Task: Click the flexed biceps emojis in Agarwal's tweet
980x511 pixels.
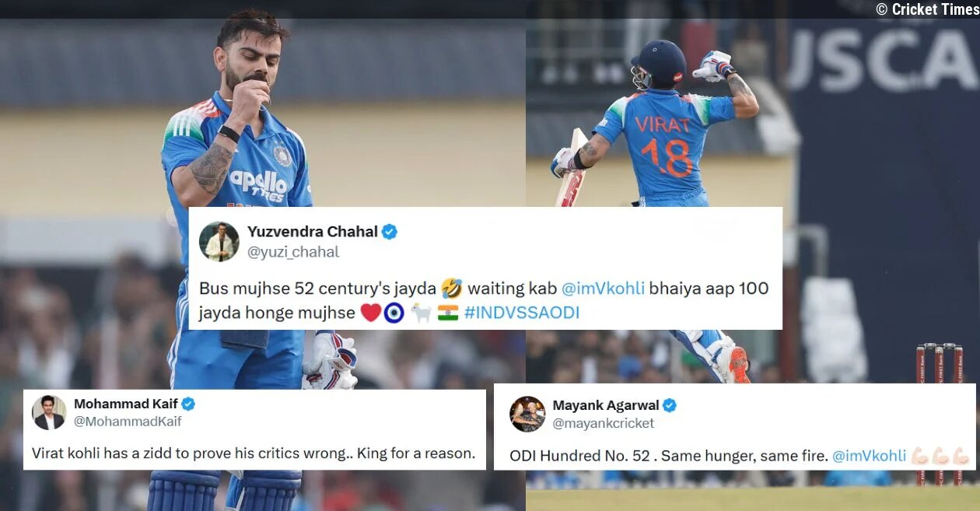Action: [x=940, y=456]
